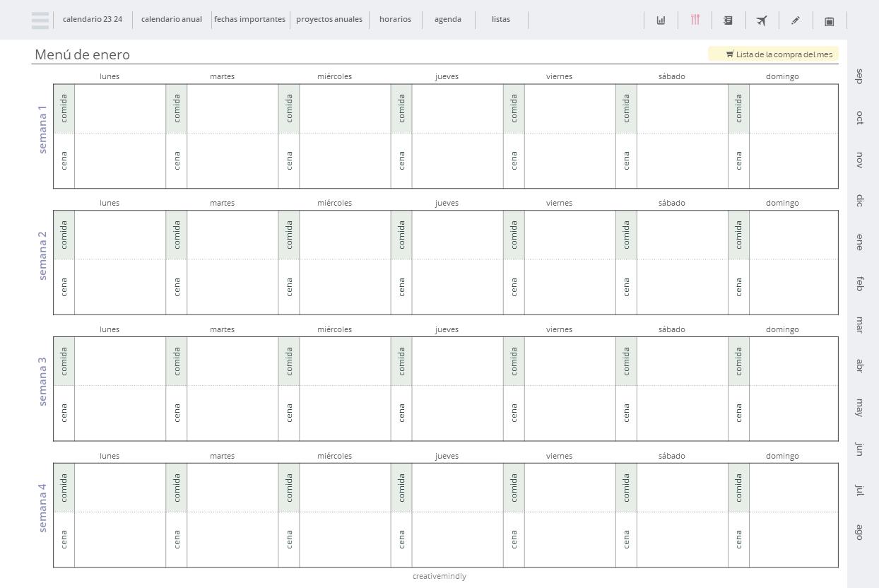Click semana 1 martes cena cell
This screenshot has height=588, width=879.
click(232, 160)
